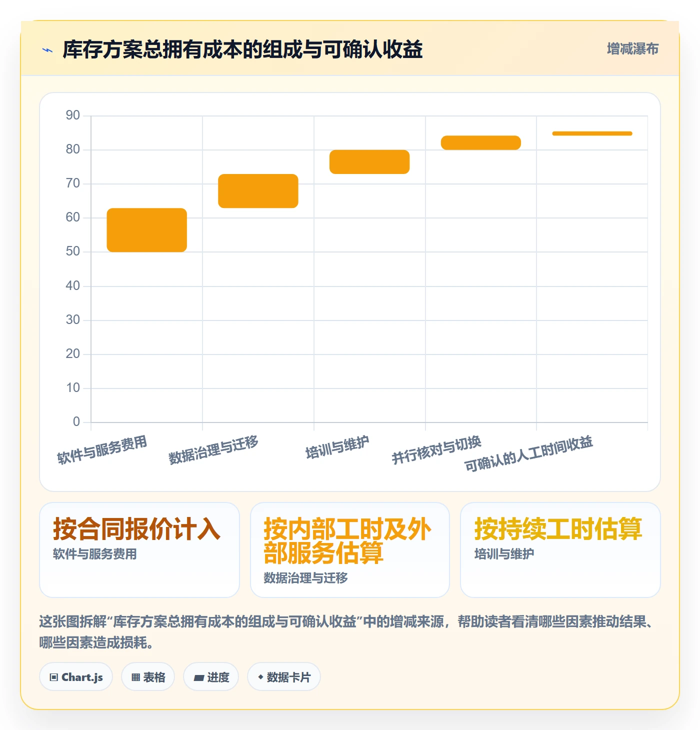
Task: Click the bar icon in 进度 chip
Action: pos(199,678)
